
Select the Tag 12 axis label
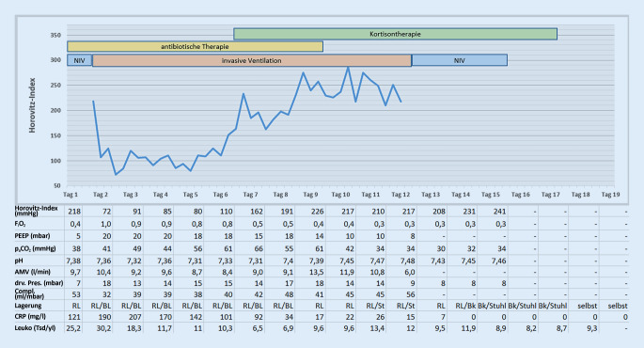point(401,195)
